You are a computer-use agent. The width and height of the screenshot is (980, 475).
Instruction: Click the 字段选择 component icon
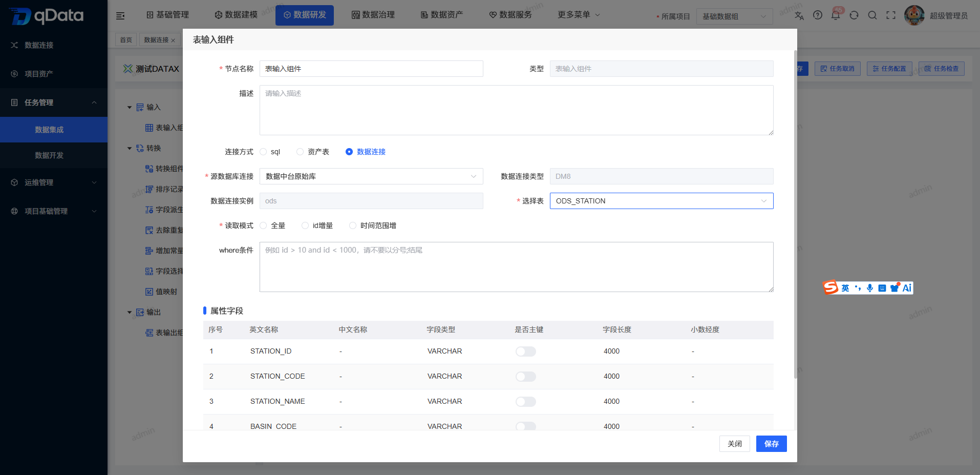click(x=149, y=271)
